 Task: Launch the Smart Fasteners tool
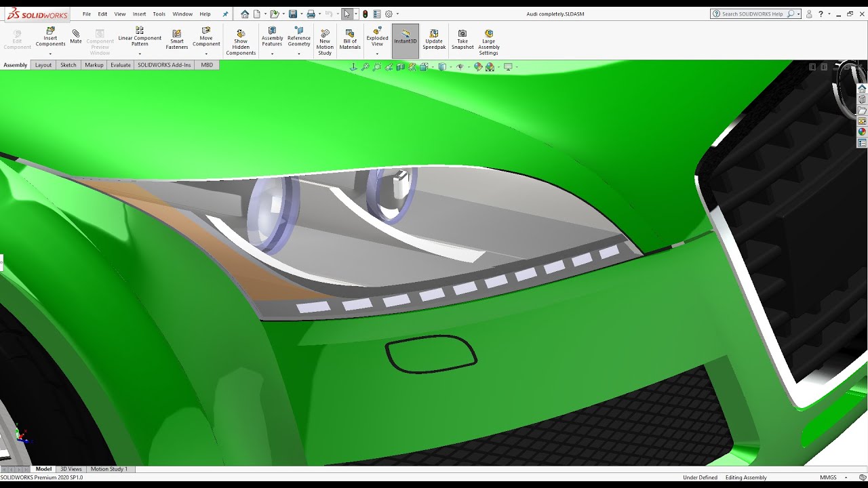point(177,39)
